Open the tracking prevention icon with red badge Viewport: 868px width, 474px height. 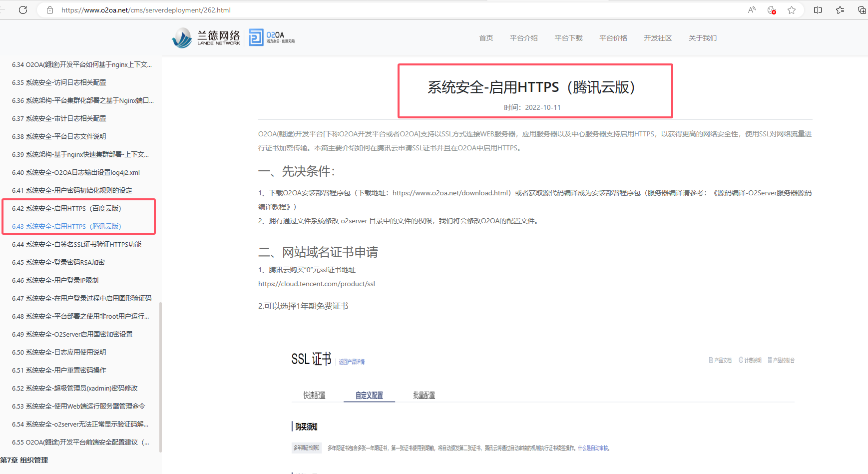point(772,10)
